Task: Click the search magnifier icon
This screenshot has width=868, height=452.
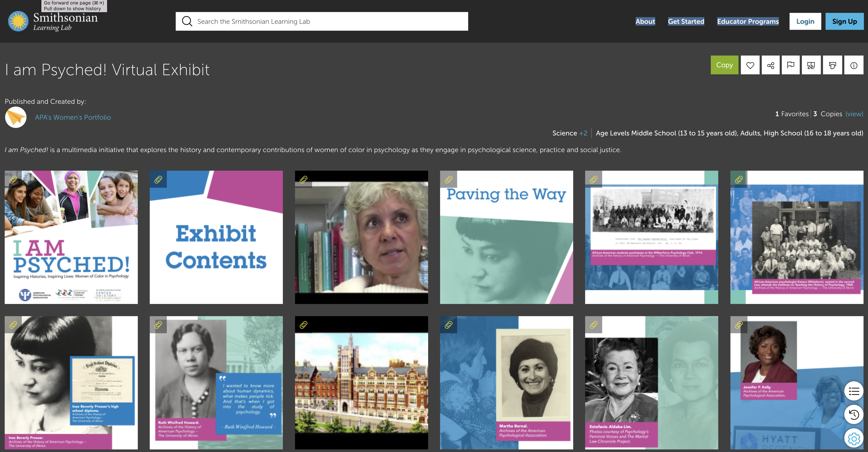Action: click(187, 21)
